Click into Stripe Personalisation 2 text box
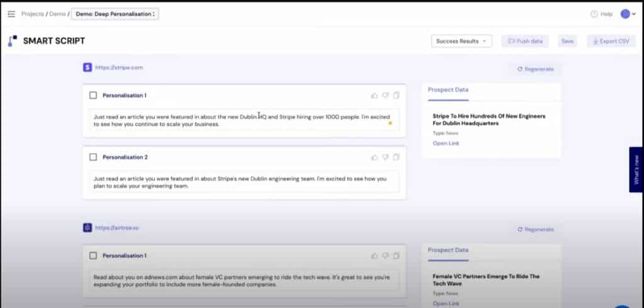 click(245, 182)
